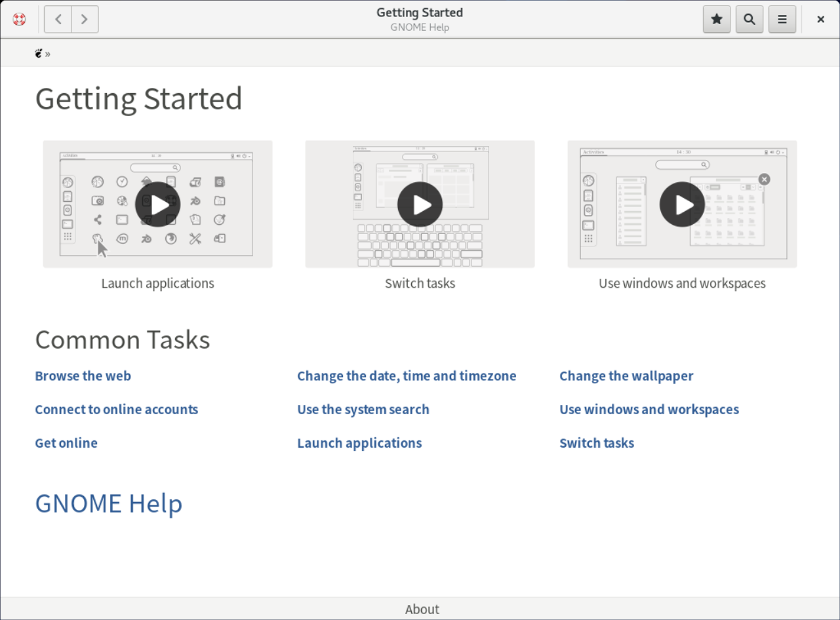
Task: Click the Getting Started page heading
Action: [x=139, y=99]
